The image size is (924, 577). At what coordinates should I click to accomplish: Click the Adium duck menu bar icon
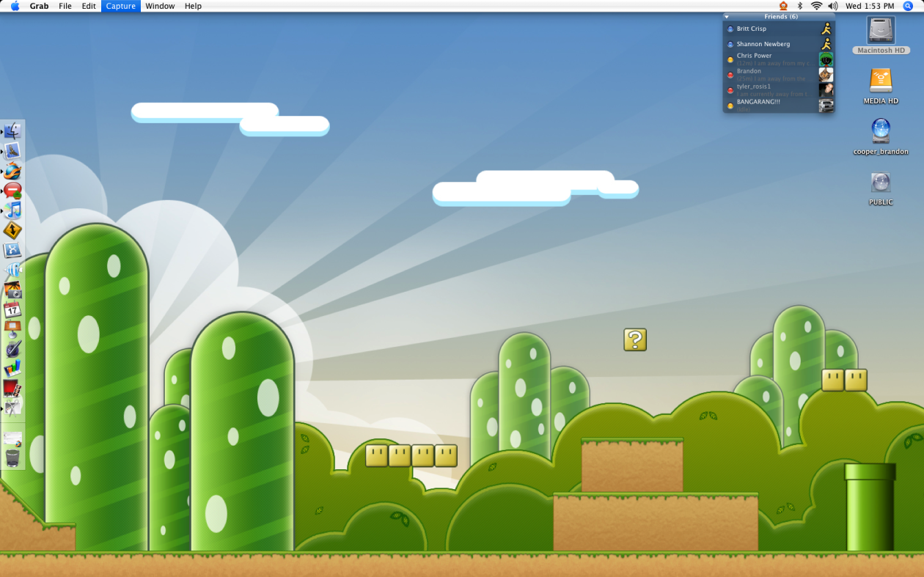tap(783, 6)
